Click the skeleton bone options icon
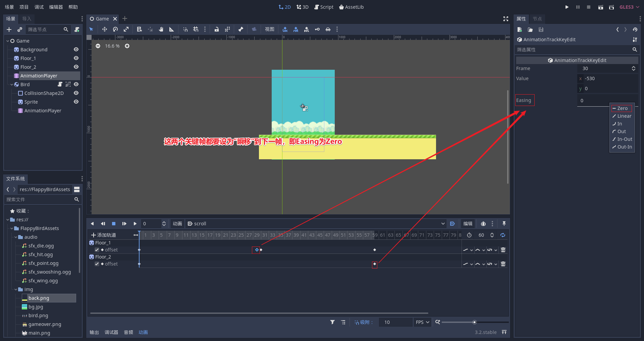The image size is (644, 341). [x=240, y=30]
